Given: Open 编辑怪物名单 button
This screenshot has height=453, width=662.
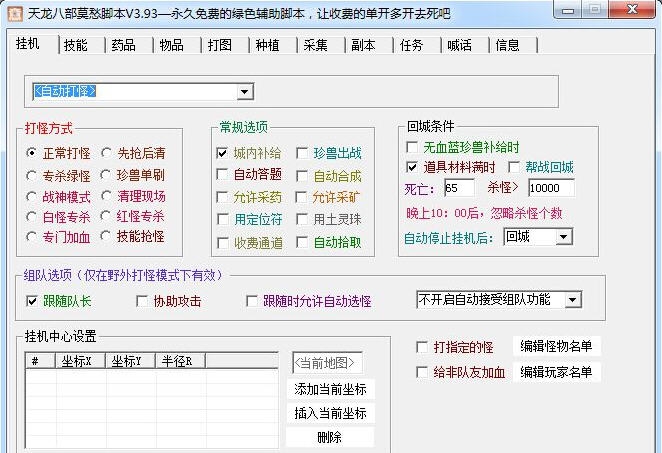Looking at the screenshot, I should 556,346.
